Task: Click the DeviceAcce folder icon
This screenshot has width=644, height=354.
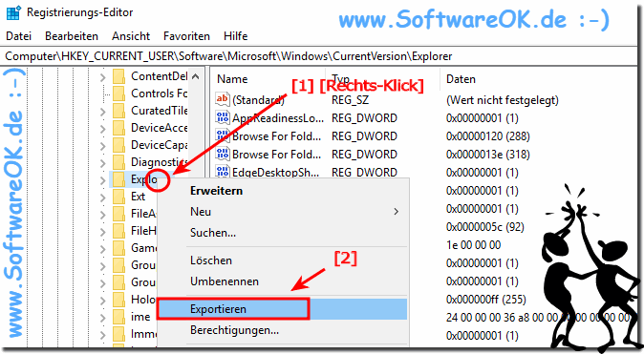Action: pyautogui.click(x=119, y=128)
